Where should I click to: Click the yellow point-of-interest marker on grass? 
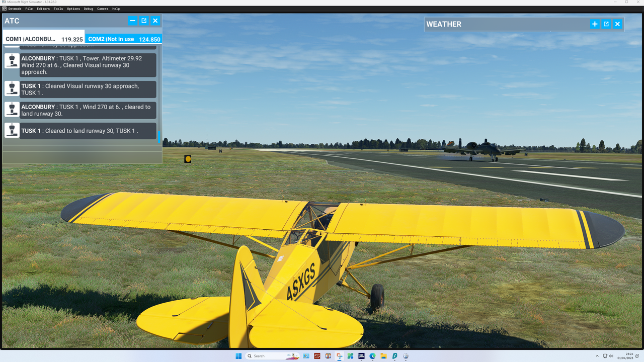point(188,159)
